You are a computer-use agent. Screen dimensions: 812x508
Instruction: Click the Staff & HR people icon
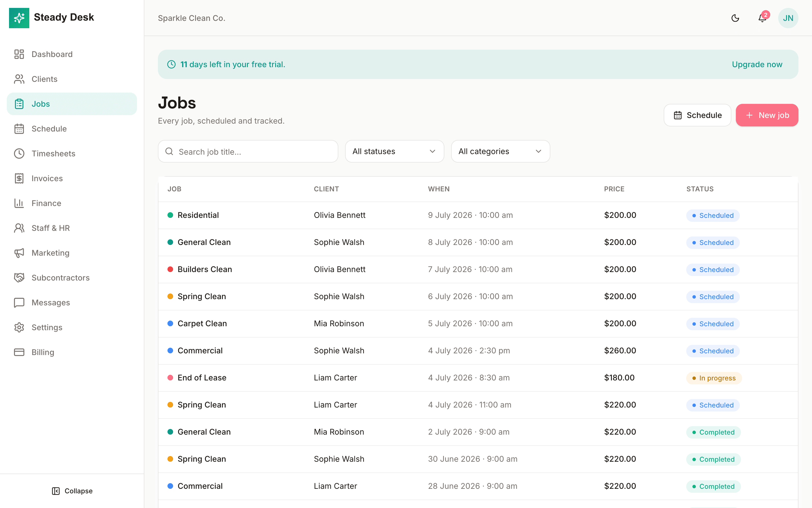19,228
